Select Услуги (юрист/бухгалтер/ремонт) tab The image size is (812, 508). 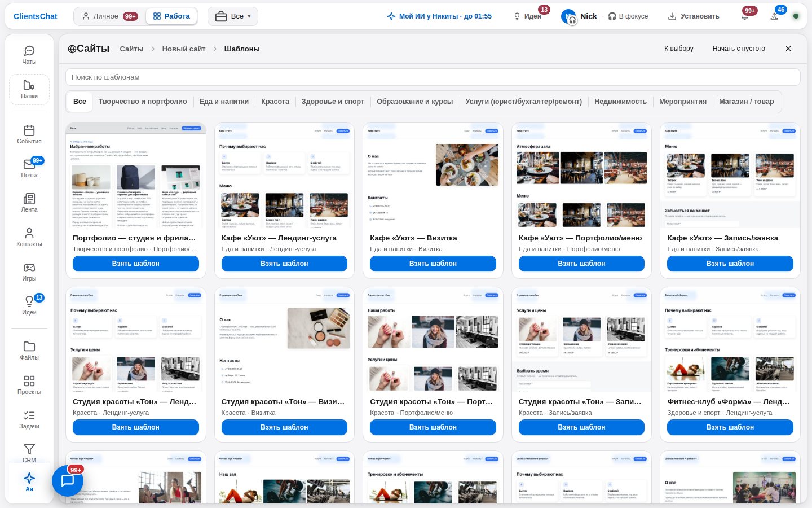524,102
